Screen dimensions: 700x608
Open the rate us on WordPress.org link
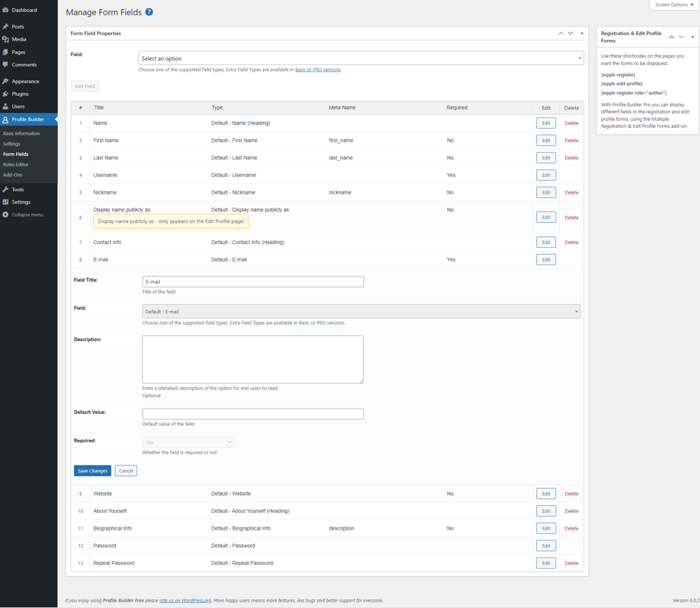tap(186, 599)
